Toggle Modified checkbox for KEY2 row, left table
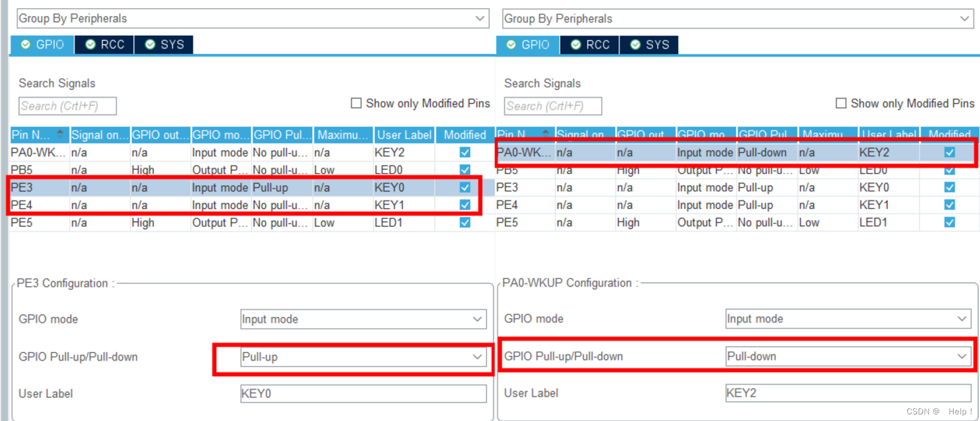Viewport: 980px width, 421px height. coord(465,152)
